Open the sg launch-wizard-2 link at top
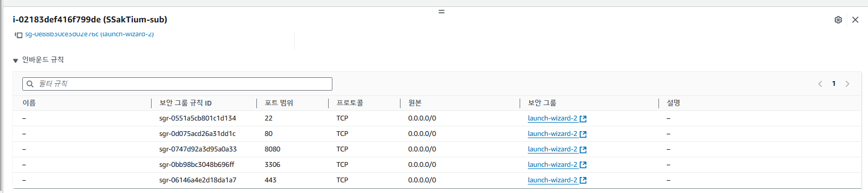 tap(89, 34)
